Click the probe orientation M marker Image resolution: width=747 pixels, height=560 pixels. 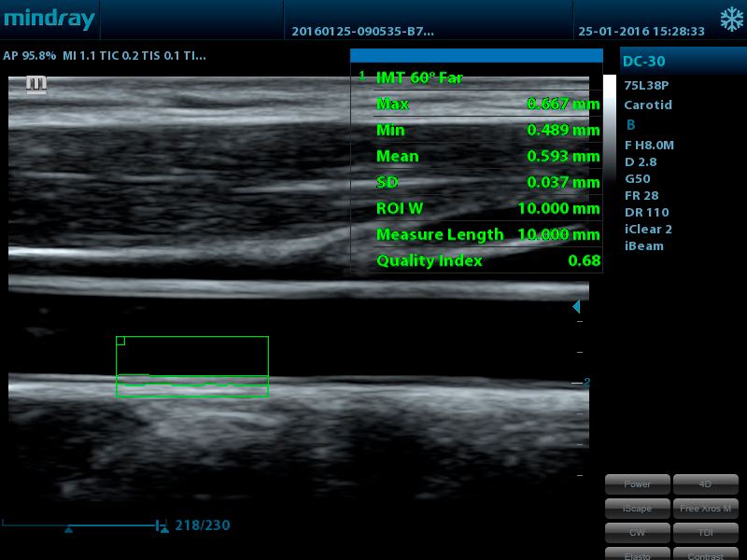click(36, 84)
